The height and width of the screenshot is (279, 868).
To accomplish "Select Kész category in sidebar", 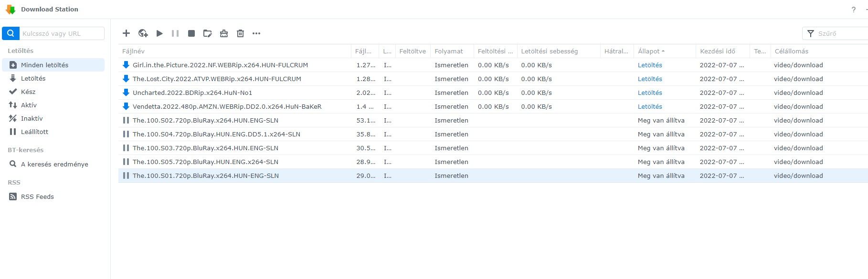I will tap(53, 92).
